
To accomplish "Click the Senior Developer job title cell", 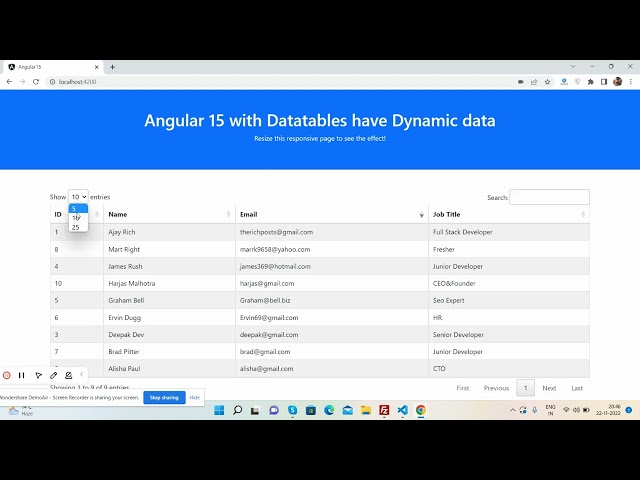I will [x=509, y=335].
